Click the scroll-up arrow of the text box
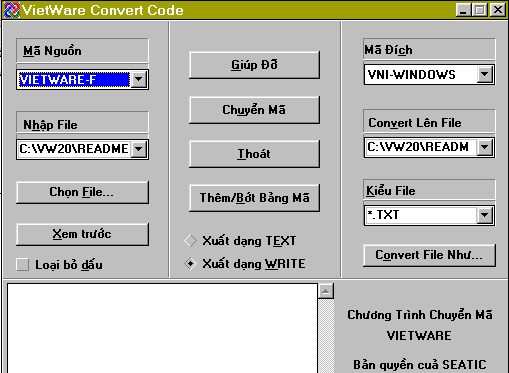 coord(326,292)
